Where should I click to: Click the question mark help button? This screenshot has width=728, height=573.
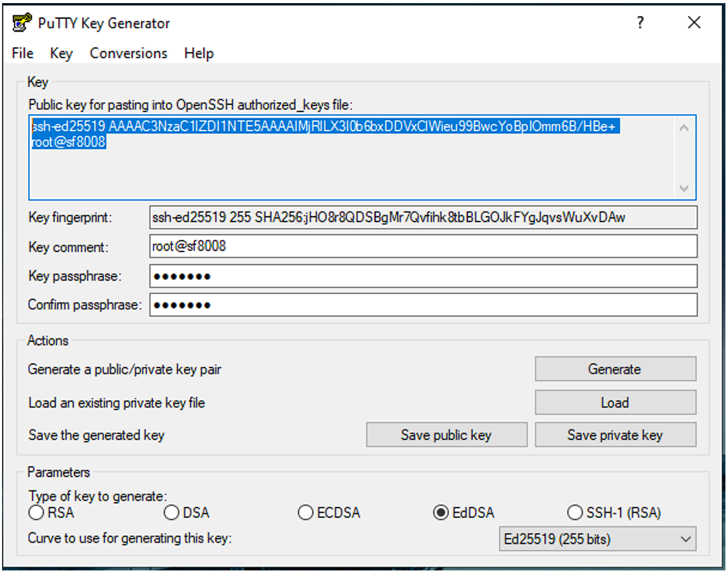click(x=640, y=23)
